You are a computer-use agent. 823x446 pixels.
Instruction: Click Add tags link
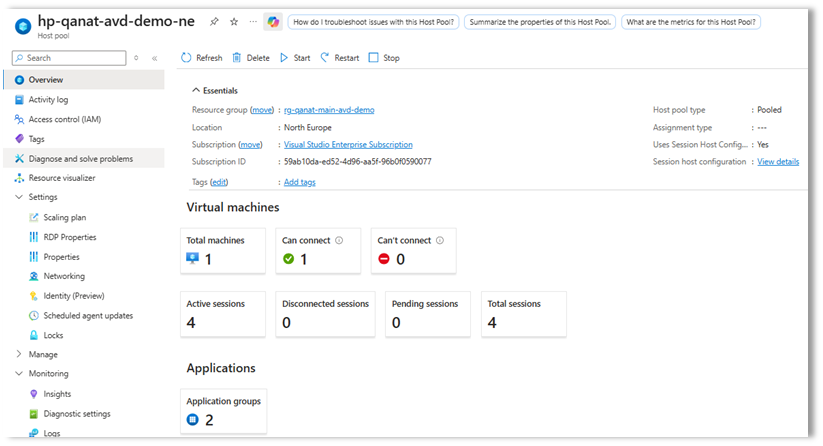pyautogui.click(x=300, y=182)
